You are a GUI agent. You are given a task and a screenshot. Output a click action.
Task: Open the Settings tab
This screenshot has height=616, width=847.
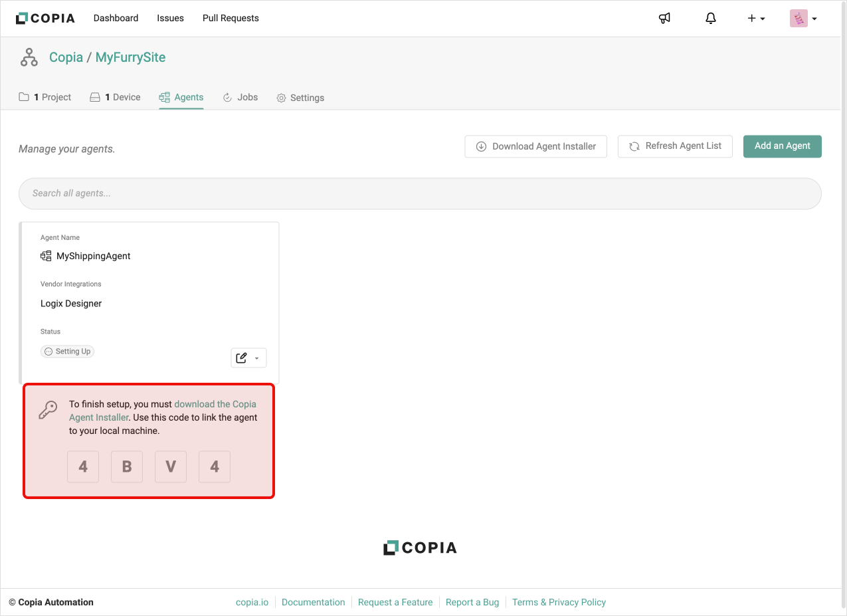click(x=300, y=98)
